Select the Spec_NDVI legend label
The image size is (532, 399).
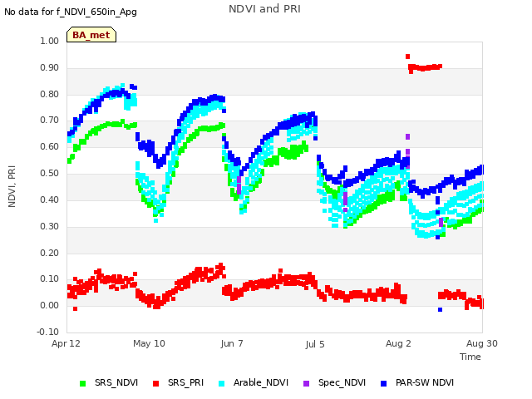click(342, 382)
